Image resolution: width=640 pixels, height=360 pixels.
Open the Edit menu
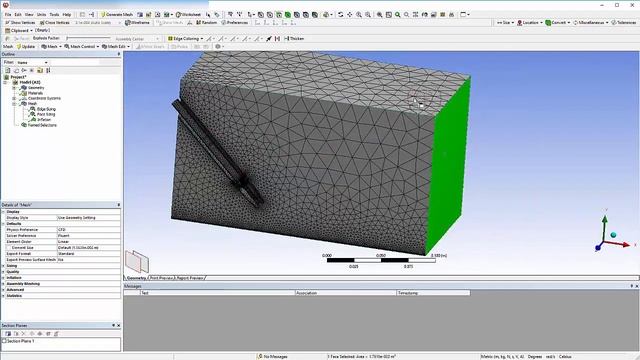click(18, 14)
